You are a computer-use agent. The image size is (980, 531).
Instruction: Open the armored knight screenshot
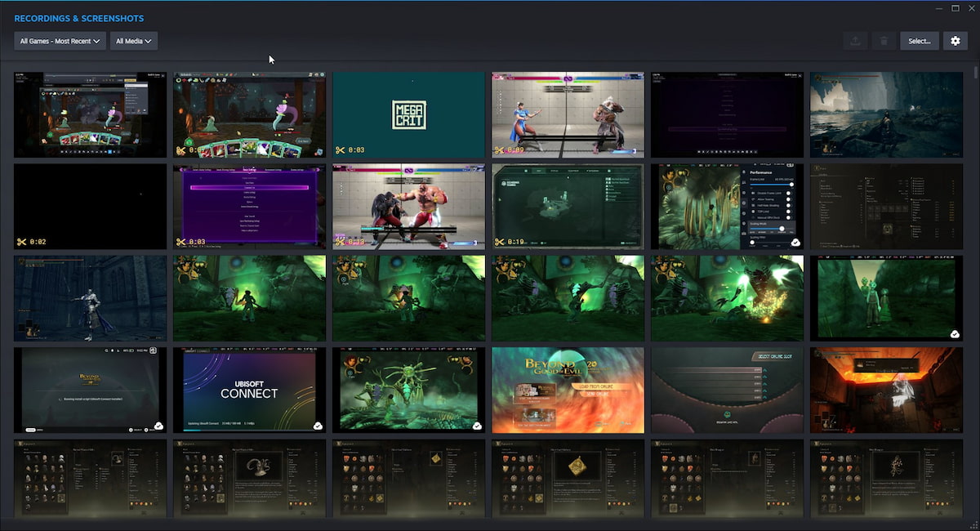(90, 297)
